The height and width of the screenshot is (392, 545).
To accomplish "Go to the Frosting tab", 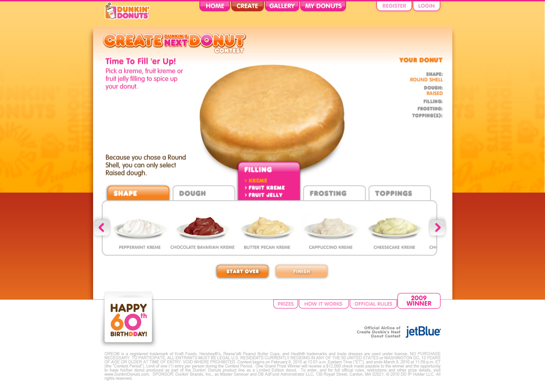I will tap(334, 193).
